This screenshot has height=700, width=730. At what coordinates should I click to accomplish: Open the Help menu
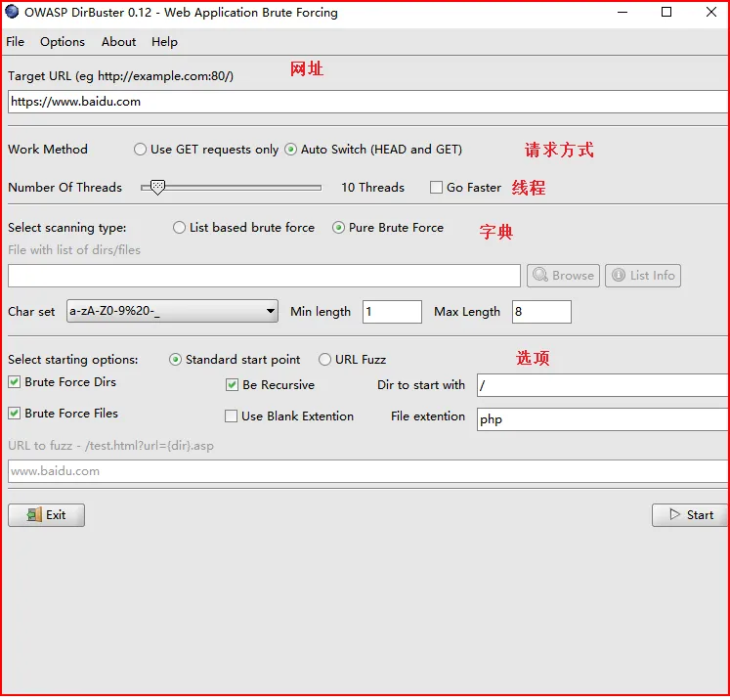click(164, 42)
